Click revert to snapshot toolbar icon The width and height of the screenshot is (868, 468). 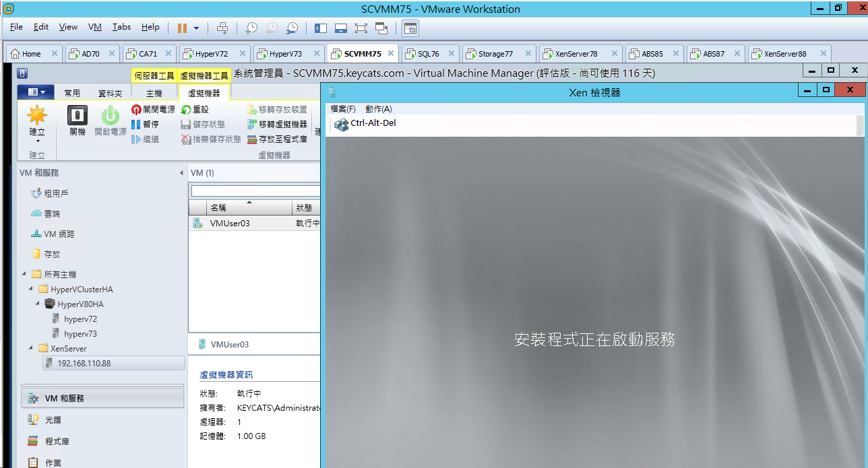[272, 28]
